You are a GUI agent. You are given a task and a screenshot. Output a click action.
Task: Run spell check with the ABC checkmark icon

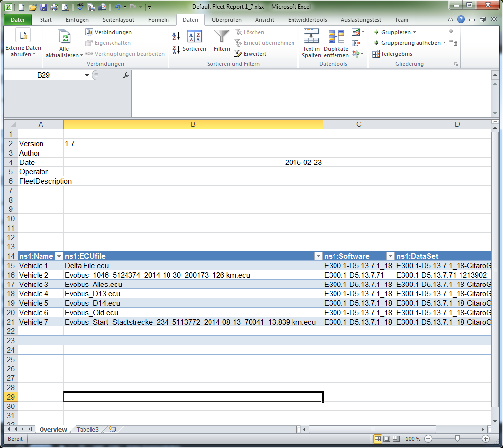80,7
